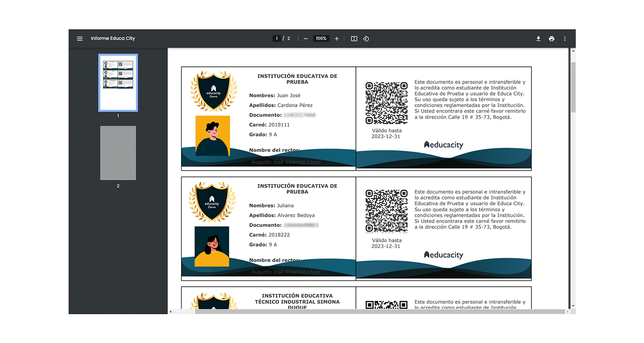Viewport: 644px width, 343px height.
Task: Click the scroll down arrow
Action: 573,306
